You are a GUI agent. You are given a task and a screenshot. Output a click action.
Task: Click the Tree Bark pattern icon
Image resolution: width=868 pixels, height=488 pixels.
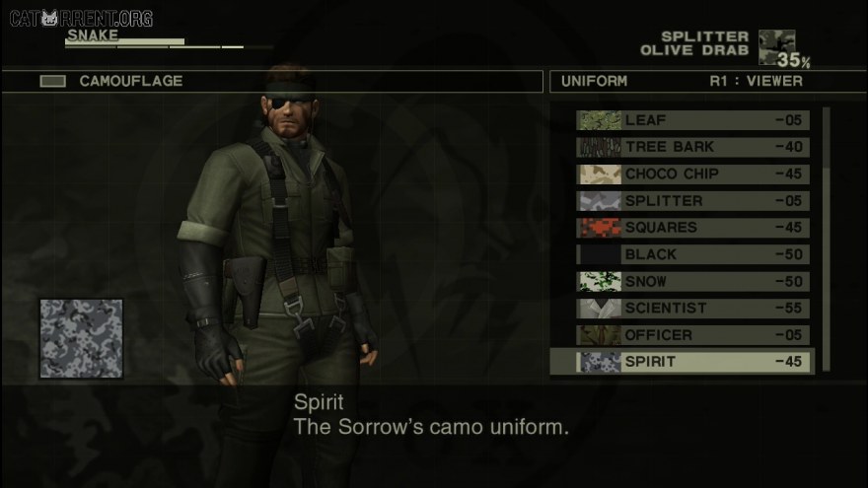599,147
